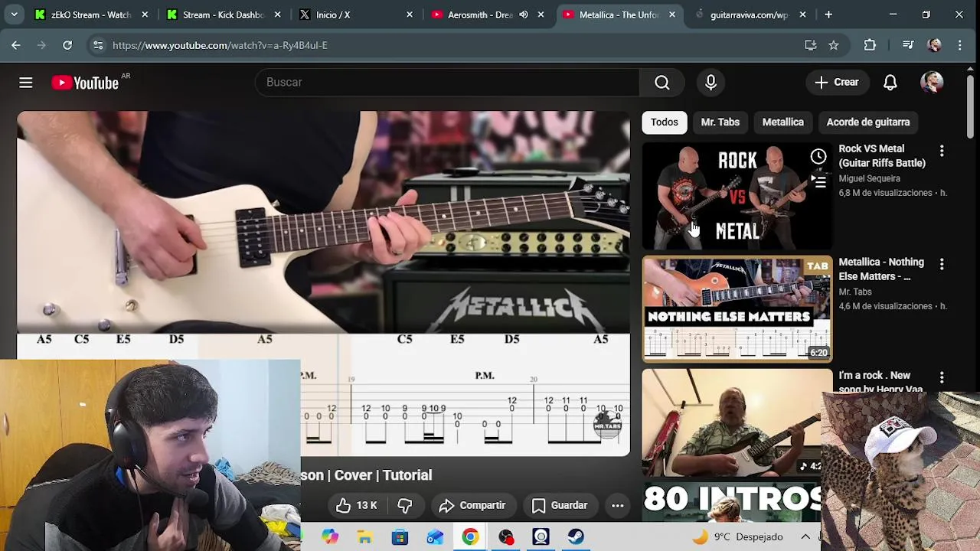The image size is (980, 551).
Task: Select the Metallica filter chip
Action: 783,122
